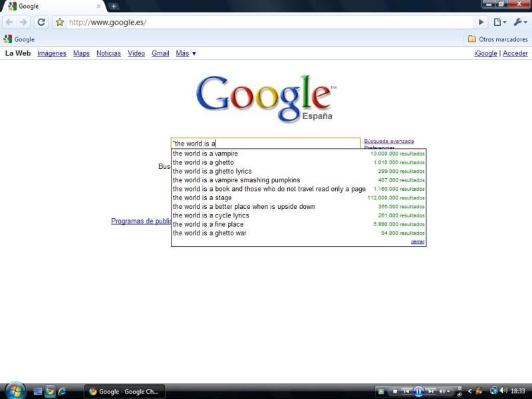Image resolution: width=532 pixels, height=399 pixels.
Task: Skip to next track in taskbar player
Action: [x=430, y=392]
